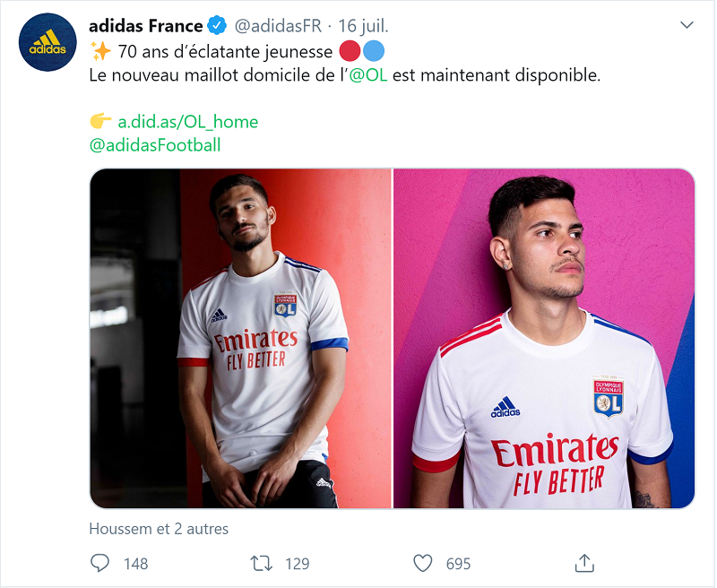Viewport: 717px width, 588px height.
Task: Click the 695 likes count
Action: (x=458, y=564)
